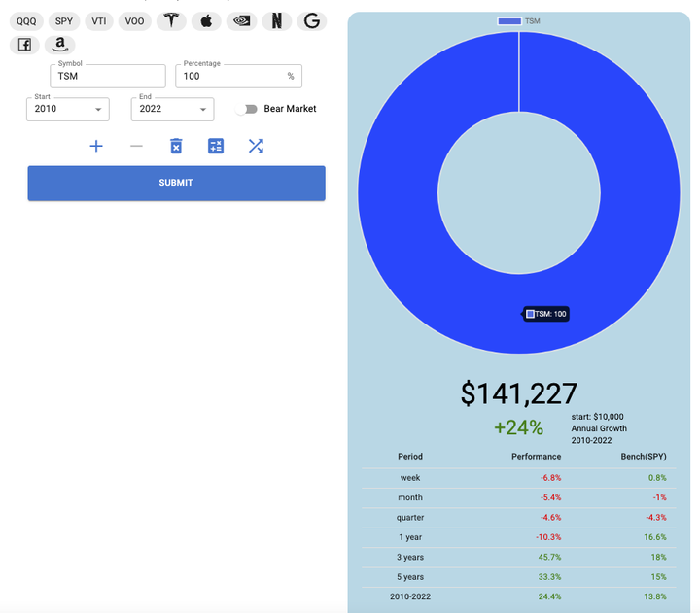This screenshot has width=700, height=613.
Task: Click the 45.7% three-year performance value
Action: tap(549, 557)
